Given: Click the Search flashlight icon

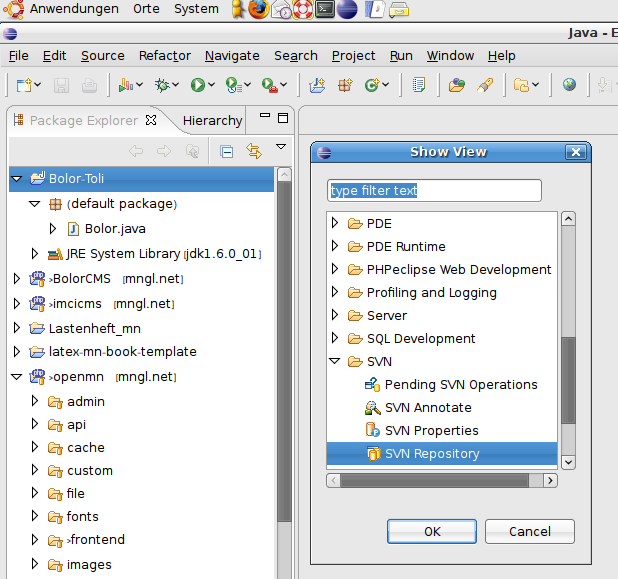Looking at the screenshot, I should 485,85.
